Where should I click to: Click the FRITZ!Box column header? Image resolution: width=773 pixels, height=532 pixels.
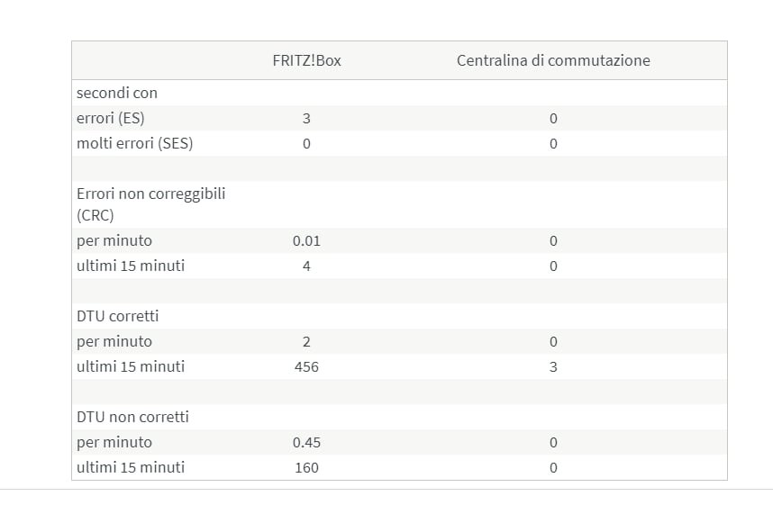[306, 60]
